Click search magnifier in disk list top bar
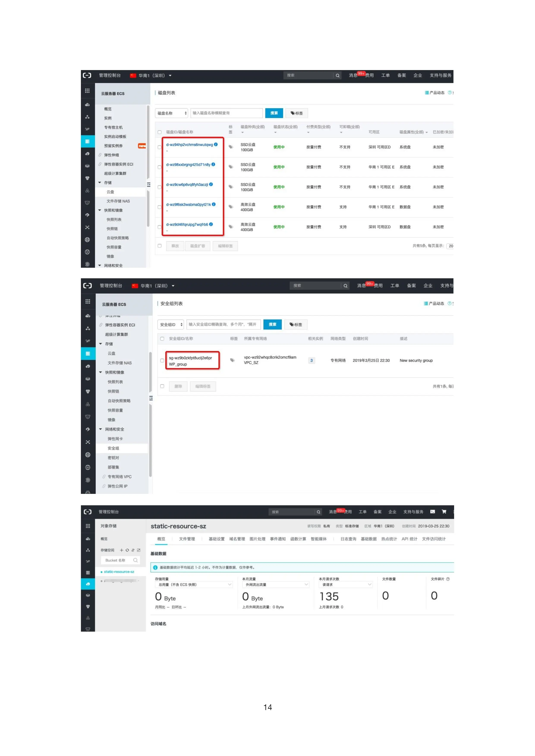This screenshot has height=756, width=535. [x=337, y=75]
